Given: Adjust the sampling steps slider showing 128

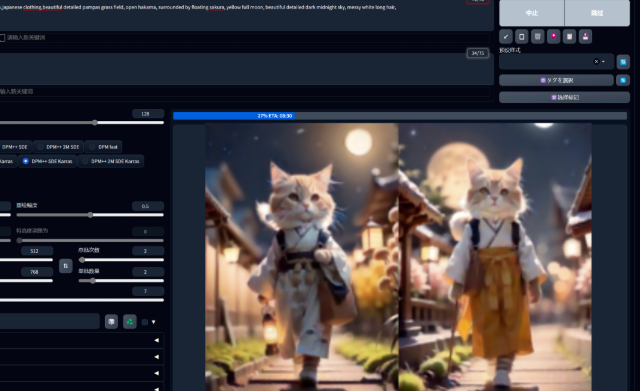Looking at the screenshot, I should point(82,122).
